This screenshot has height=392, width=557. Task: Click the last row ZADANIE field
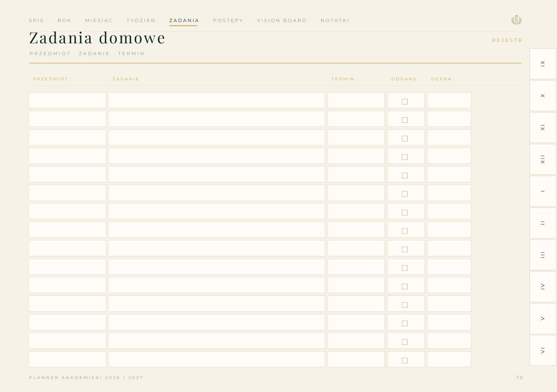[x=217, y=359]
